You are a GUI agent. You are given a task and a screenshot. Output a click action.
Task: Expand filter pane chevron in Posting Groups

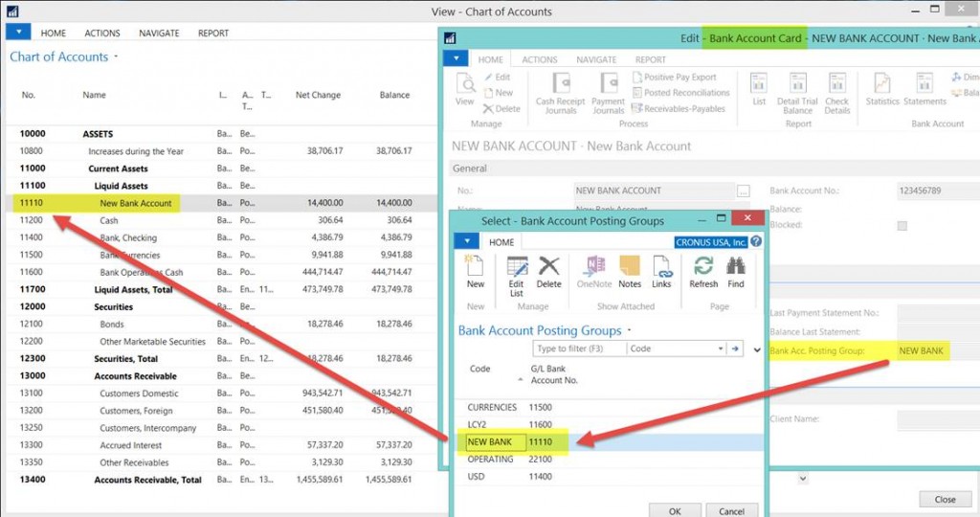[757, 349]
